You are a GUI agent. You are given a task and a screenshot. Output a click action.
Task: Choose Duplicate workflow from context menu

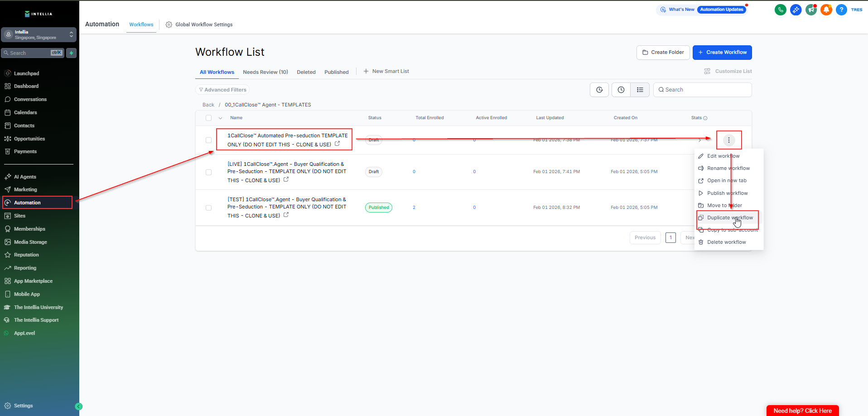click(x=729, y=218)
